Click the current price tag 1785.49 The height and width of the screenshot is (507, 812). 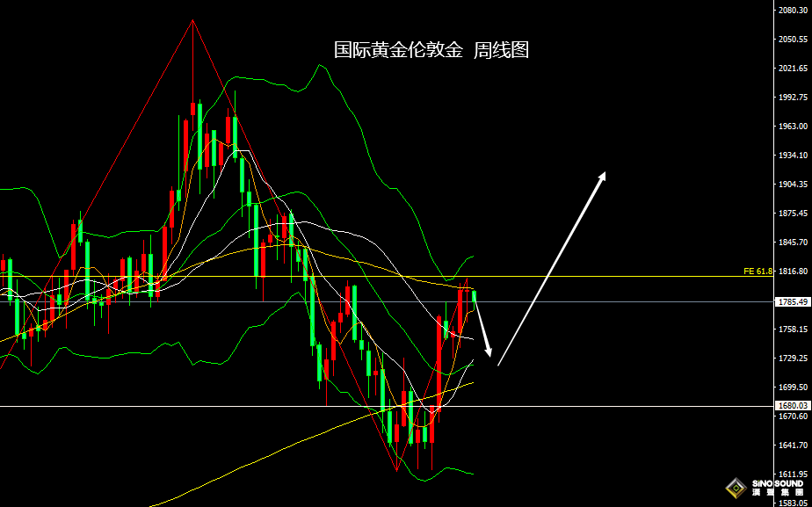click(793, 302)
